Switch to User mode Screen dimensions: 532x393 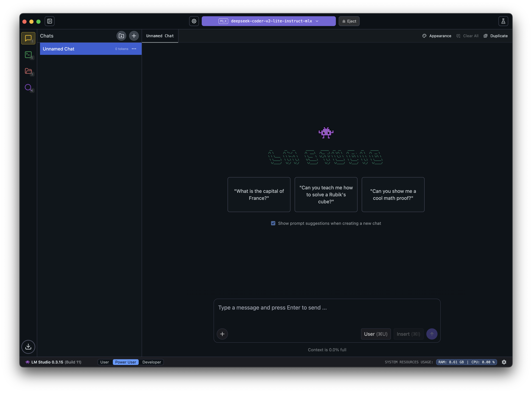(x=104, y=362)
